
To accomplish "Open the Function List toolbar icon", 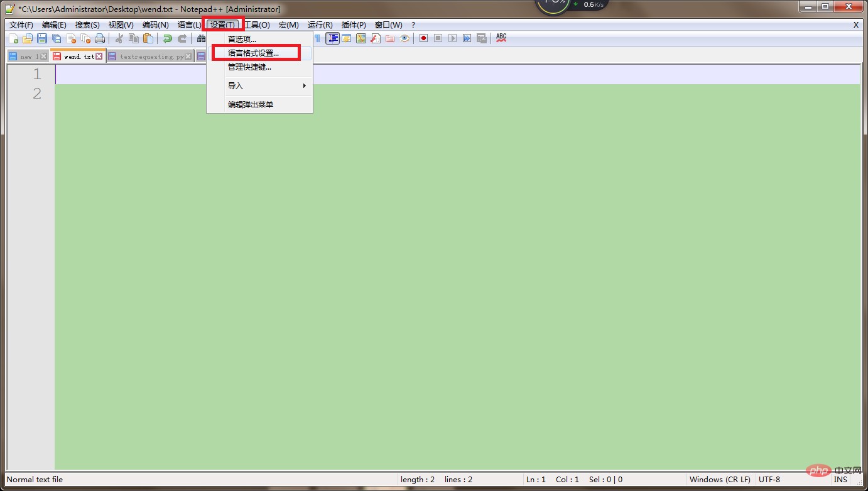I will (x=376, y=38).
